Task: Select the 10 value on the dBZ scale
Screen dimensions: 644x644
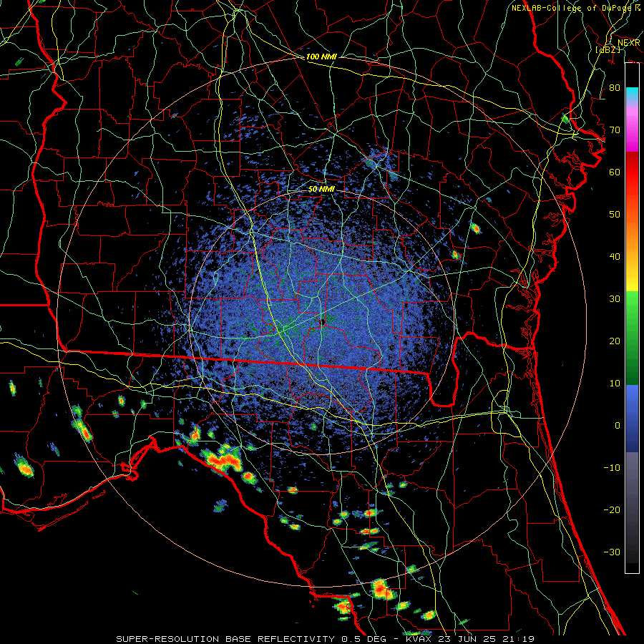Action: [x=615, y=384]
